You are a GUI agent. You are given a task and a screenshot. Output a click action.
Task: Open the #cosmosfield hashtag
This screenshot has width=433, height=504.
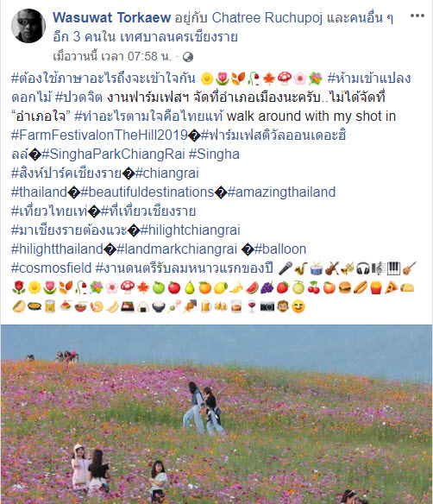pyautogui.click(x=52, y=268)
